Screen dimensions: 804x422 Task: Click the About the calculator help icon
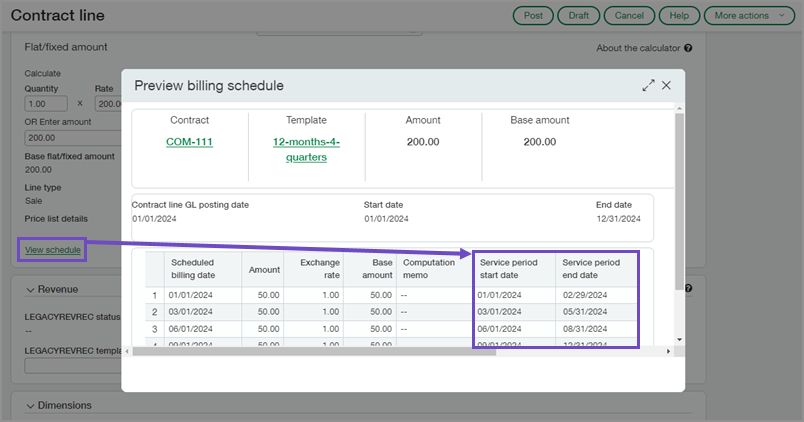click(688, 48)
